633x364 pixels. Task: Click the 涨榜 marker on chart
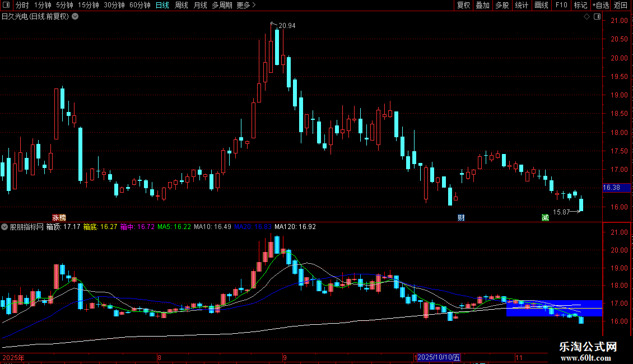coord(59,217)
